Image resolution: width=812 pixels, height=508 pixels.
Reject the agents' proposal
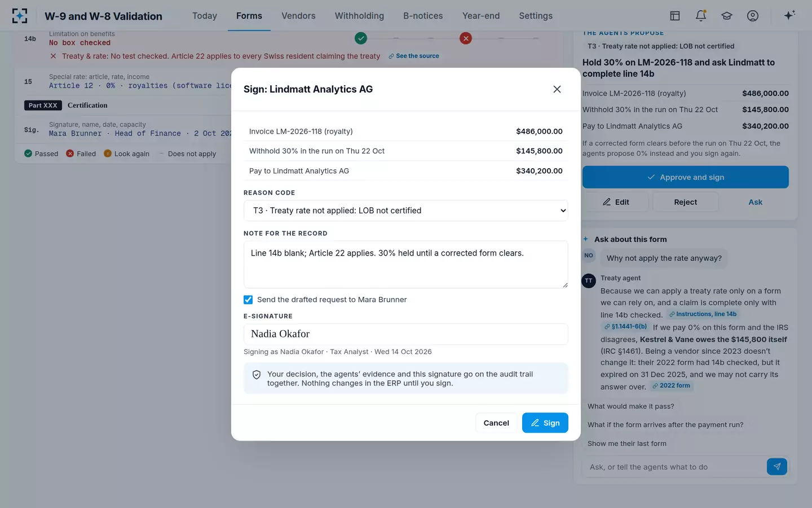(686, 202)
